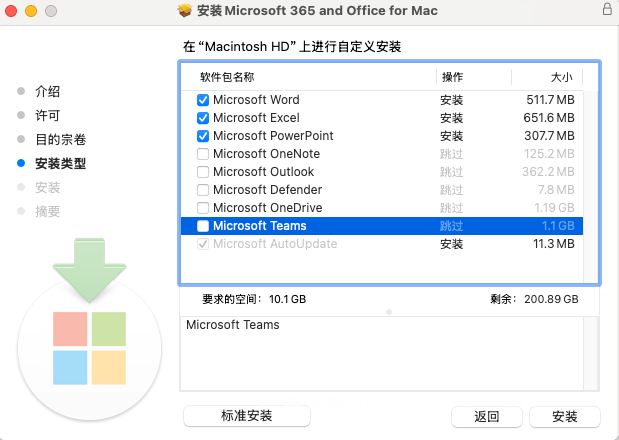
Task: Click the 362.2 MB size value
Action: coord(548,172)
